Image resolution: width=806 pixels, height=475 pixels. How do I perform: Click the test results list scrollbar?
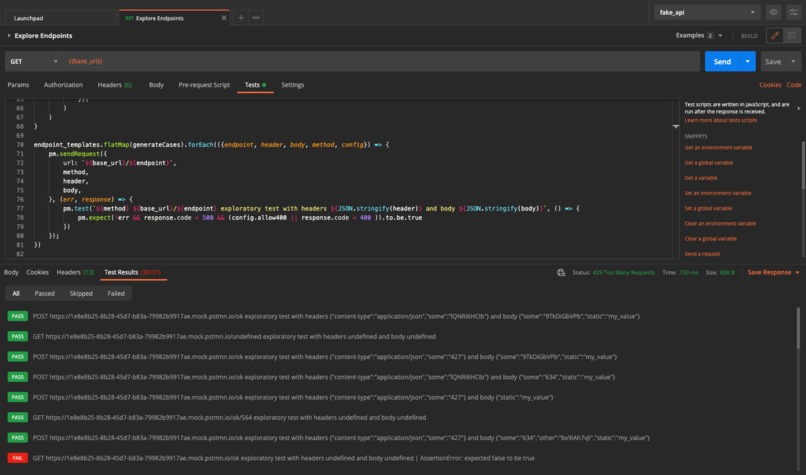point(798,329)
